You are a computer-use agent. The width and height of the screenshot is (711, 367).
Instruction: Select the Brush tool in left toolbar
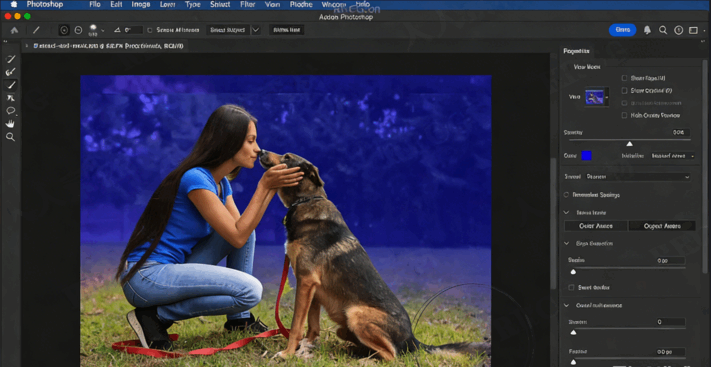coord(10,85)
